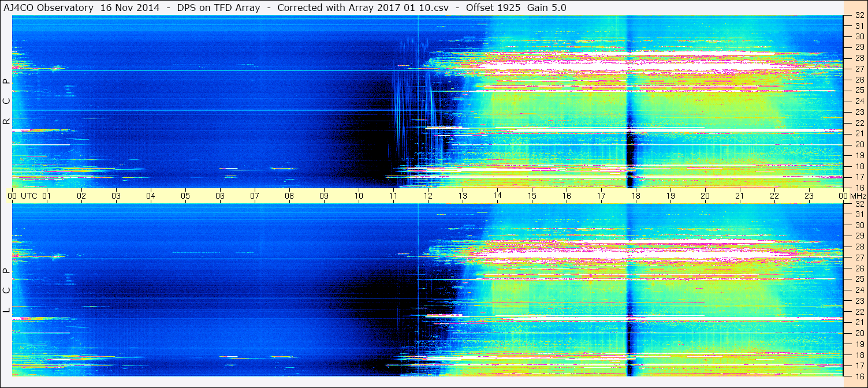Image resolution: width=868 pixels, height=388 pixels.
Task: Click the 08 hour time axis marker
Action: (289, 196)
